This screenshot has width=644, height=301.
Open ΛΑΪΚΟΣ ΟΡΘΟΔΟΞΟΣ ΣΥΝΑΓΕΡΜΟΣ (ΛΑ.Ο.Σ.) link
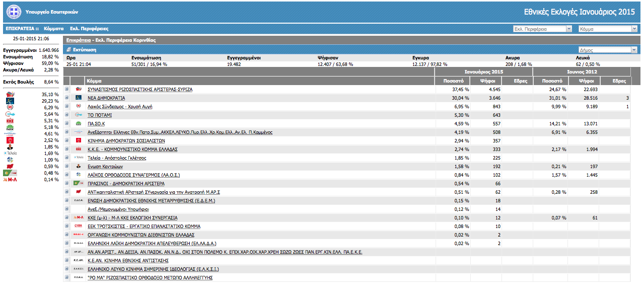133,175
